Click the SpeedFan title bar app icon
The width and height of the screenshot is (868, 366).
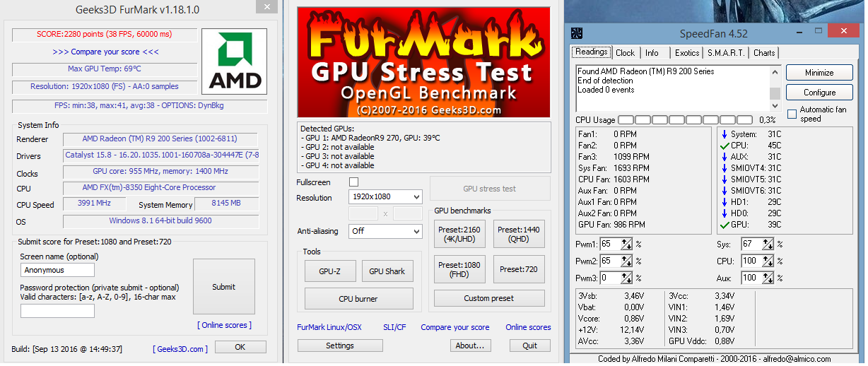577,33
